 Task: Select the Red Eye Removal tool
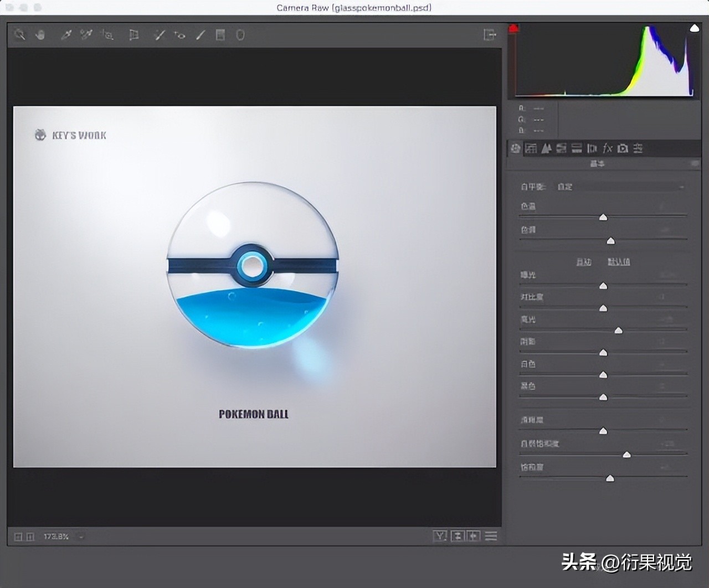pyautogui.click(x=179, y=35)
